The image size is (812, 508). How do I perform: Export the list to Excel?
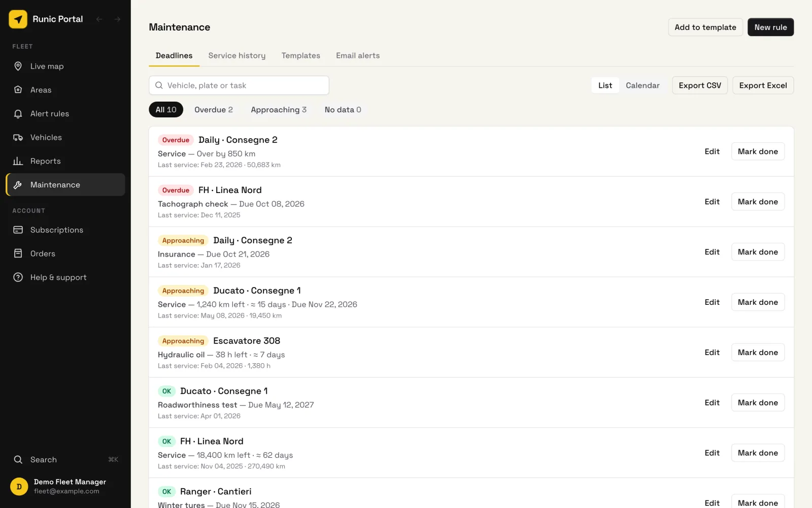[763, 85]
